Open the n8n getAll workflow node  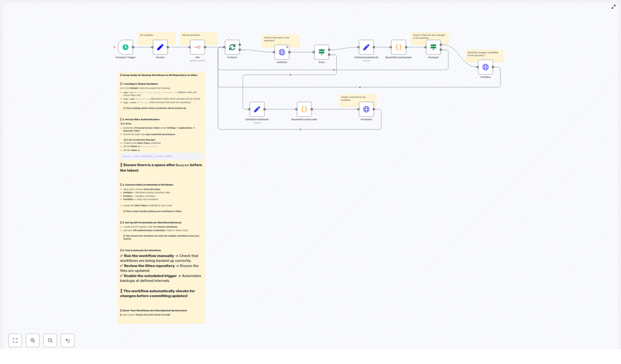pos(198,47)
